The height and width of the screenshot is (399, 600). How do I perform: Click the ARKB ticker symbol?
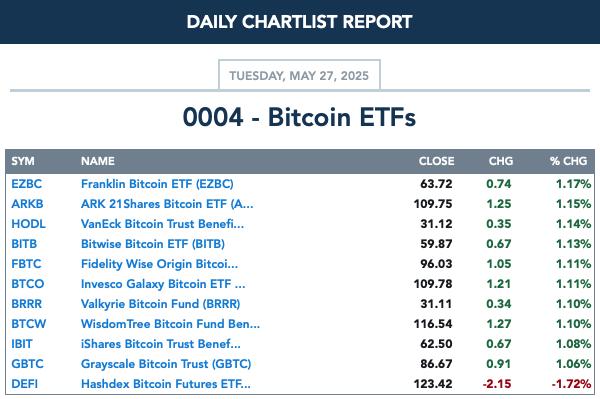(27, 204)
